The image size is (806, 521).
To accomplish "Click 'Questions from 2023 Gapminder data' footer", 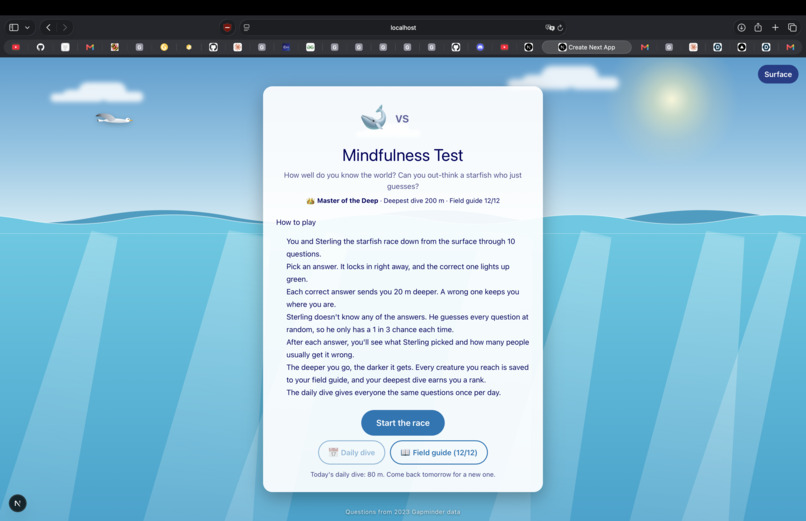I will tap(402, 512).
